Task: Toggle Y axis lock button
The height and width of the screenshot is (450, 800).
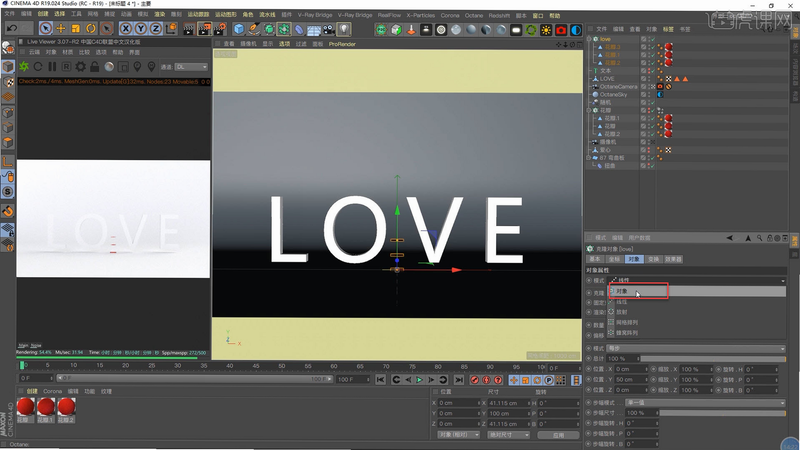Action: point(140,29)
